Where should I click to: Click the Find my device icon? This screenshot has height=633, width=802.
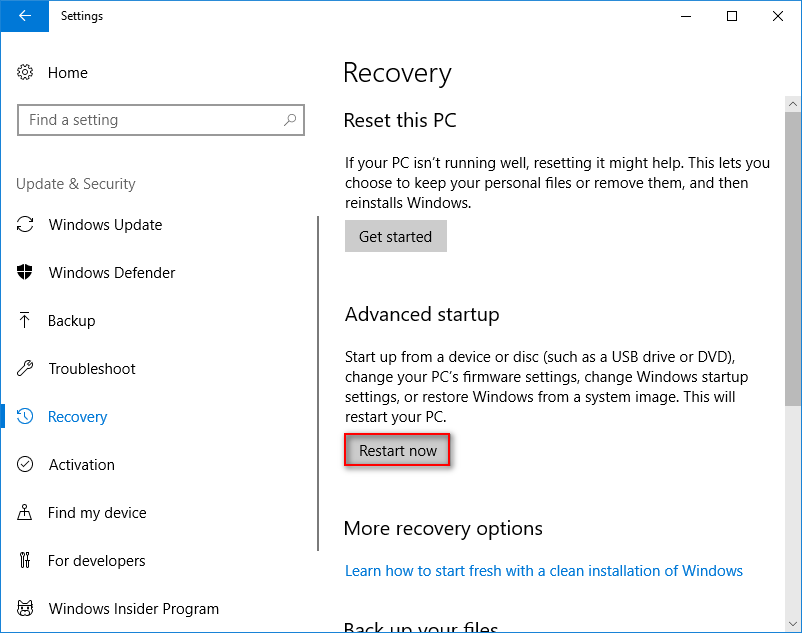26,513
